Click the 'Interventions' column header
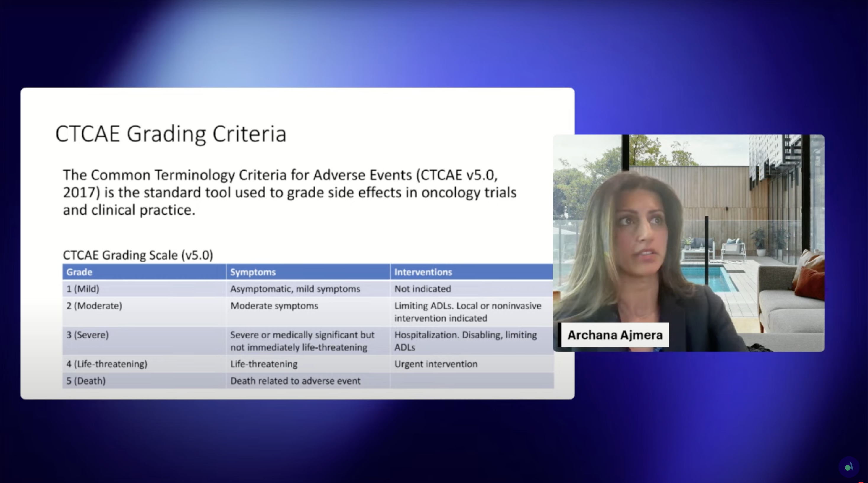 (x=472, y=272)
